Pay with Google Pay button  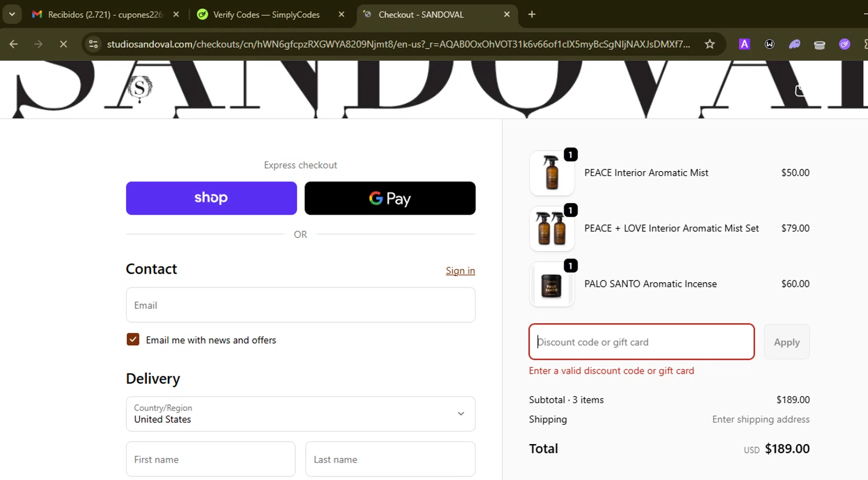390,198
